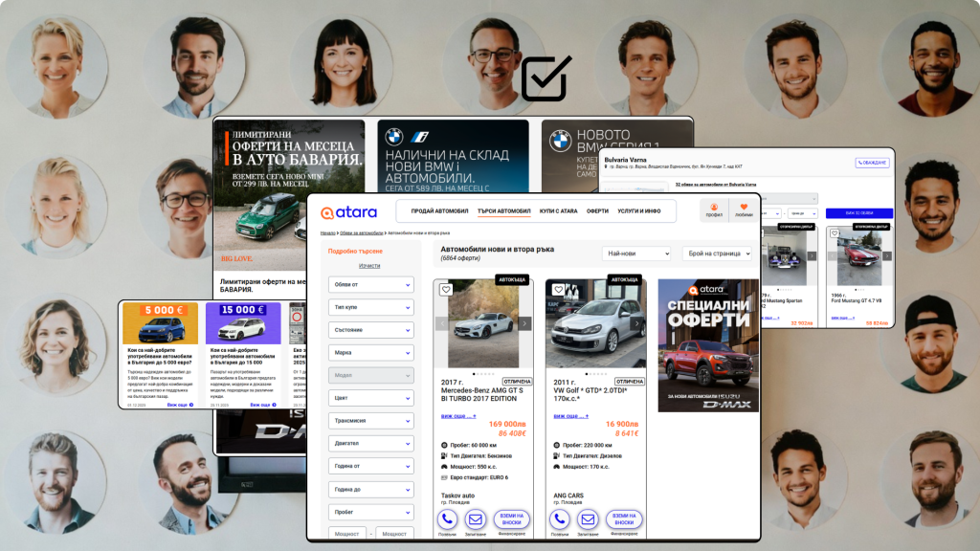980x551 pixels.
Task: Open the Година от dropdown
Action: (371, 466)
